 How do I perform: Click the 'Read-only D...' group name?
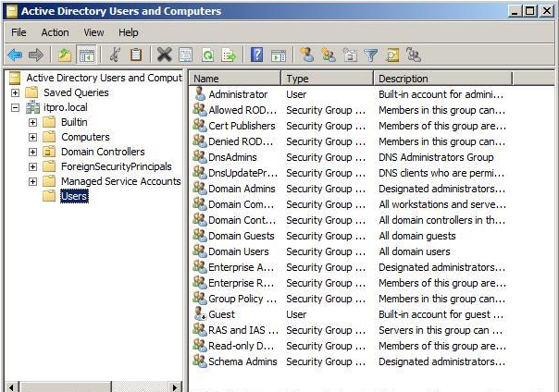(x=242, y=346)
